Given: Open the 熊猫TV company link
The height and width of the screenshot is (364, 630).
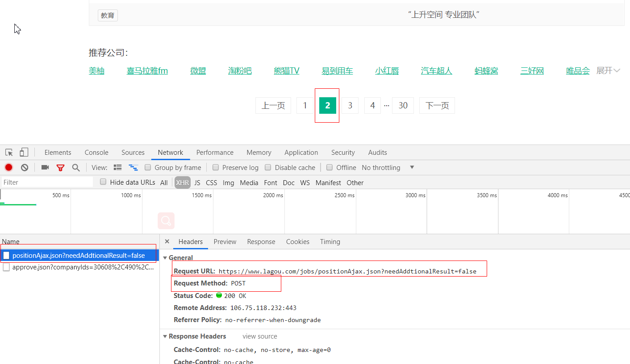Looking at the screenshot, I should click(x=287, y=70).
